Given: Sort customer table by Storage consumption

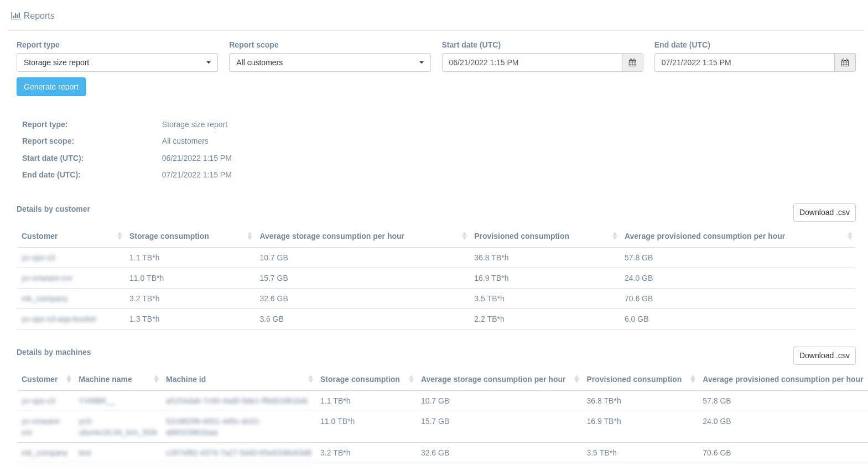Looking at the screenshot, I should pyautogui.click(x=169, y=236).
